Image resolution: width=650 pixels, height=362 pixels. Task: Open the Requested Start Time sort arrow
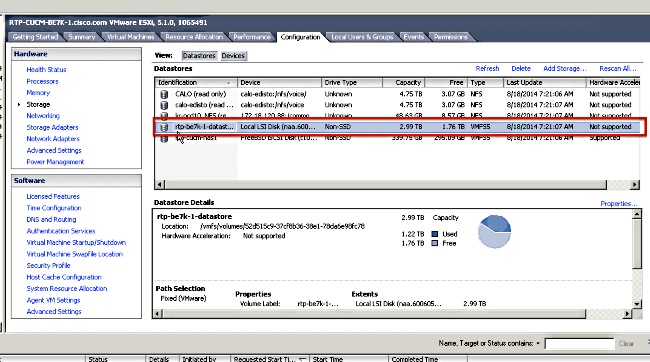tap(302, 359)
